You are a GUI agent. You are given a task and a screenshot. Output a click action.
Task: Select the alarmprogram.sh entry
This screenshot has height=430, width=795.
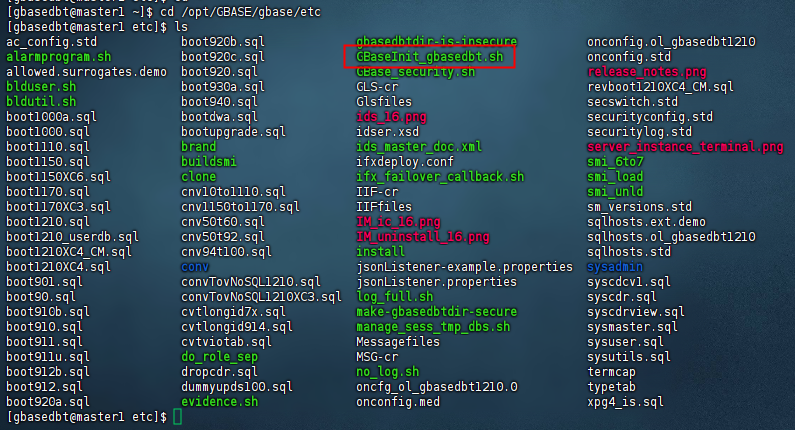tap(58, 57)
